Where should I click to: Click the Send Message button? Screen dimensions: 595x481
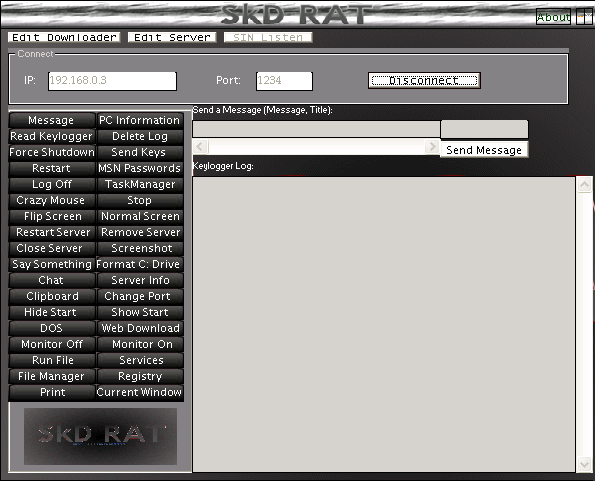click(484, 150)
